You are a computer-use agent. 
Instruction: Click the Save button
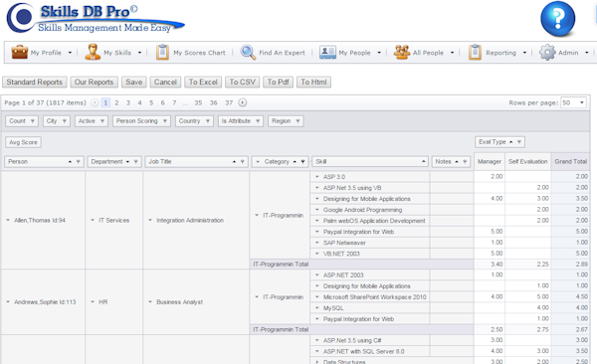click(x=134, y=82)
